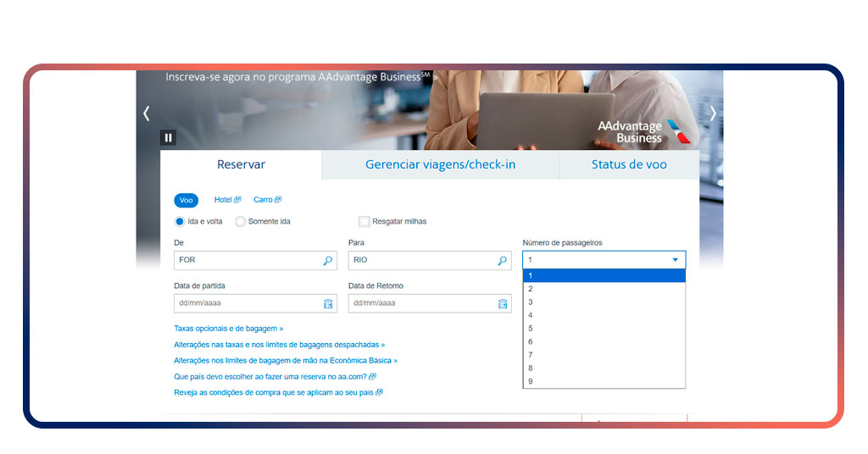Select the Voo booking option
The image size is (868, 454).
click(x=186, y=200)
